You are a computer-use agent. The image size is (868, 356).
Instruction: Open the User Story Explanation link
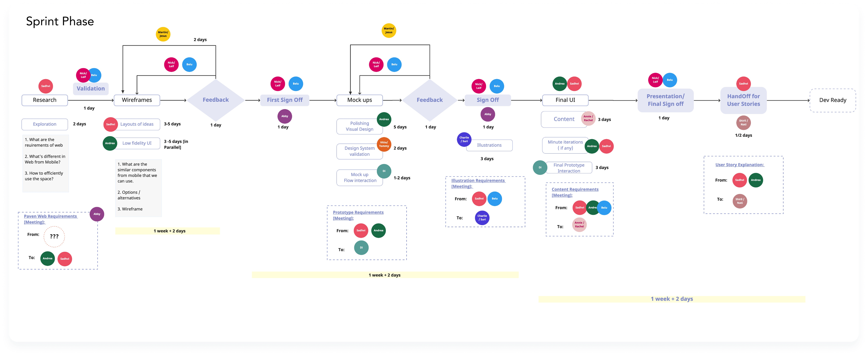[740, 165]
